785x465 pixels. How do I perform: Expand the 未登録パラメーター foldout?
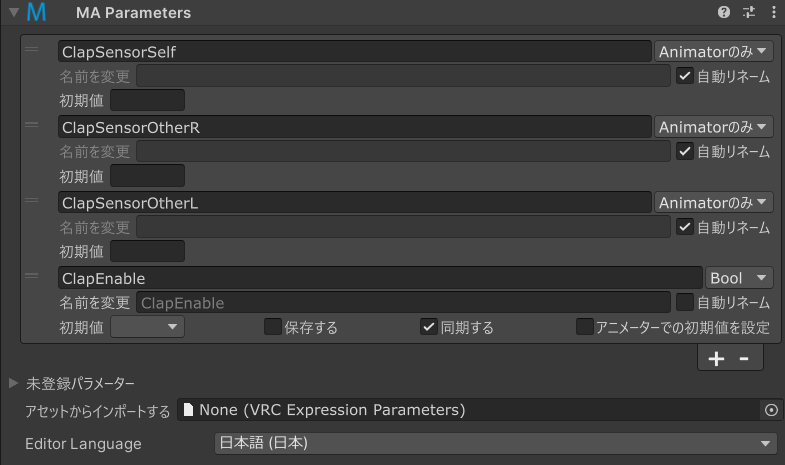click(14, 383)
